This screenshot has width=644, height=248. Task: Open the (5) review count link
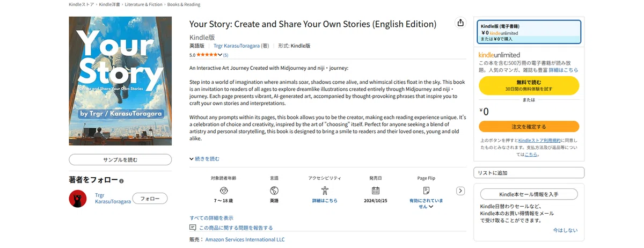(x=225, y=55)
